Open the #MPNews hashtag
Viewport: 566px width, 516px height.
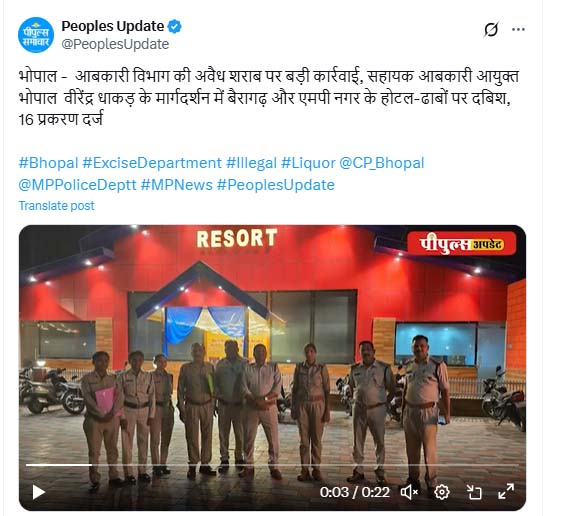(177, 185)
